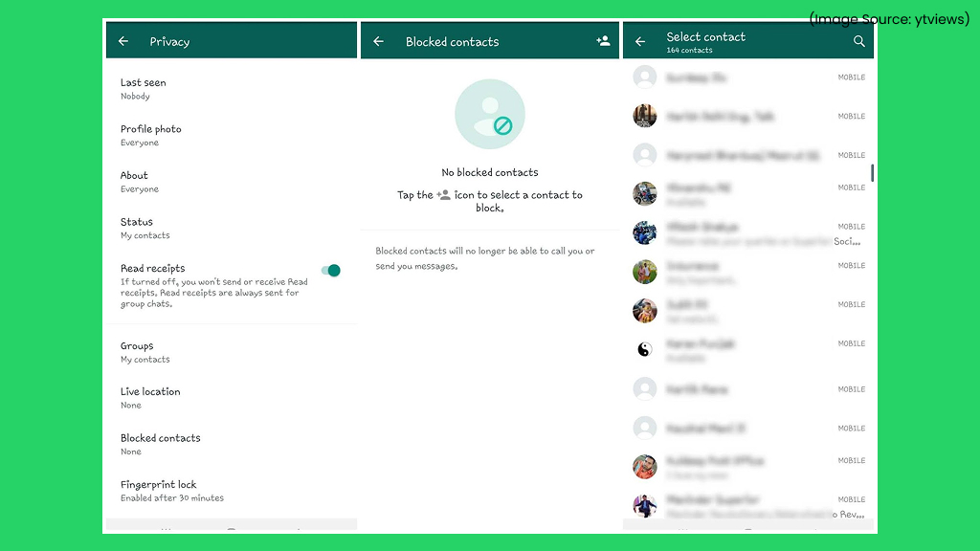The width and height of the screenshot is (980, 551).
Task: Tap add contact icon in Blocked contacts header
Action: [x=603, y=41]
